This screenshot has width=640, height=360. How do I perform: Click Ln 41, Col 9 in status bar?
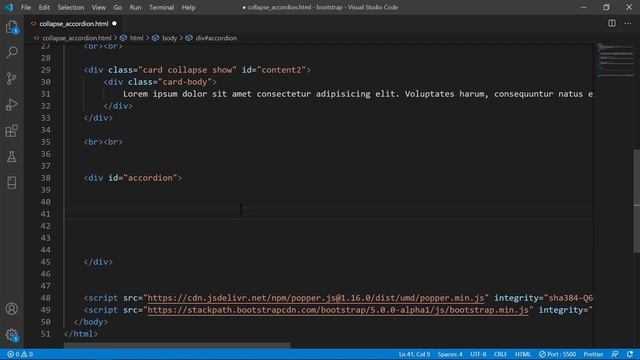click(x=414, y=354)
